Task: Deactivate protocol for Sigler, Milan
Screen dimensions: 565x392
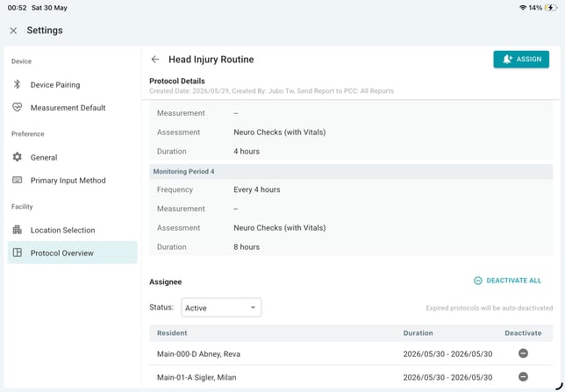Action: click(x=523, y=377)
